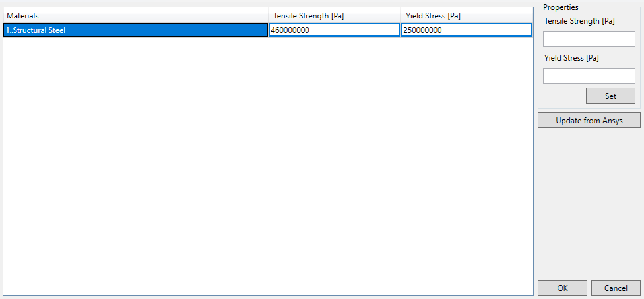Viewport: 644px width, 299px height.
Task: Edit the 250000000 yield stress cell
Action: pos(466,30)
